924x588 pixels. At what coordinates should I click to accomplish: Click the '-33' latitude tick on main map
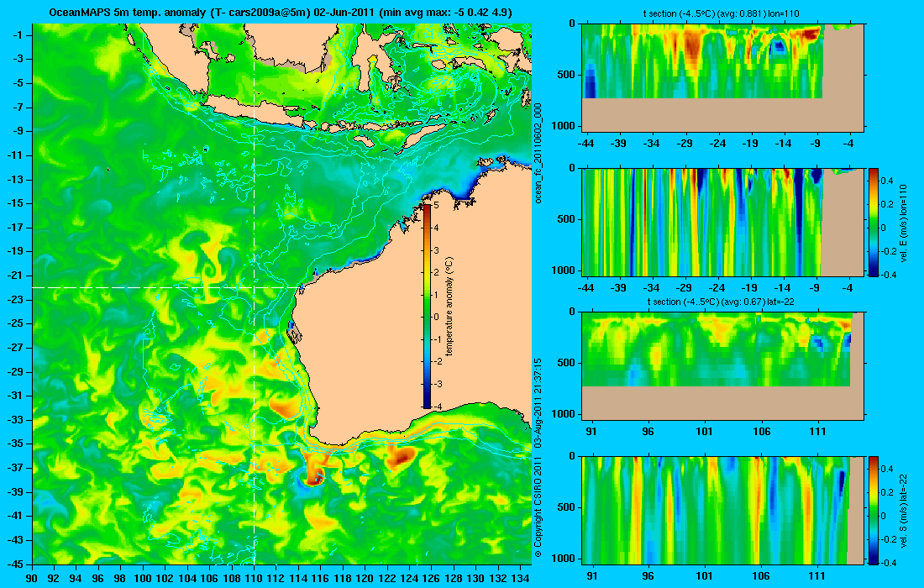coord(17,419)
